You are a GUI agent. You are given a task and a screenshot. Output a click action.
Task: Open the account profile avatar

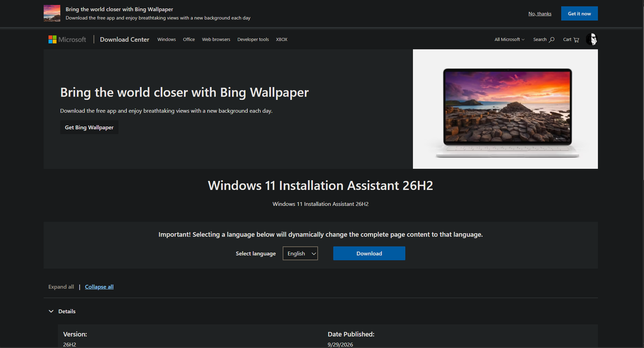(592, 39)
